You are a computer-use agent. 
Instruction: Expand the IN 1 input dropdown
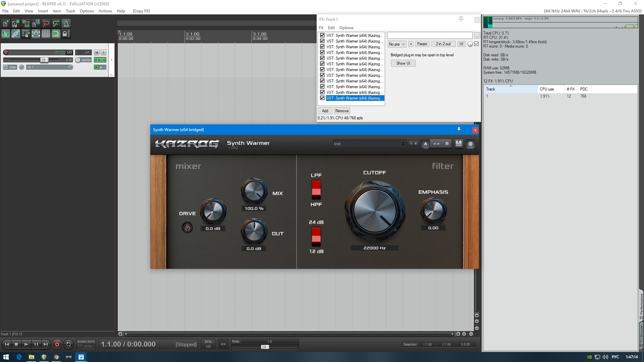(70, 67)
